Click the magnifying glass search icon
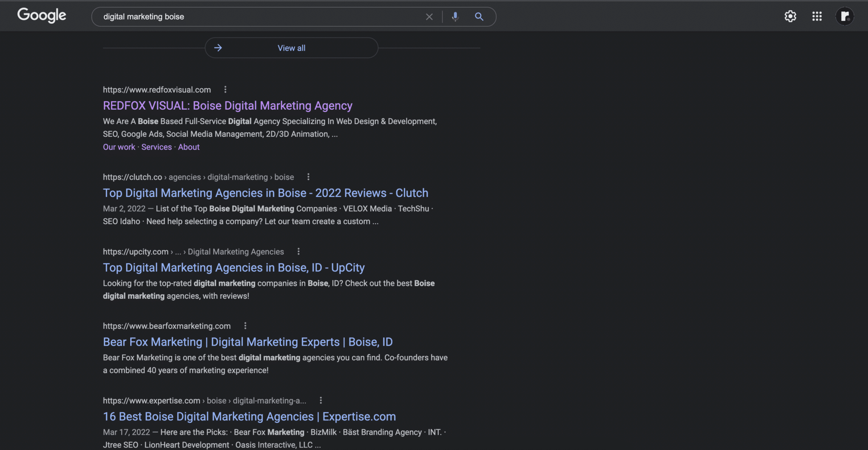The image size is (868, 450). click(x=479, y=17)
